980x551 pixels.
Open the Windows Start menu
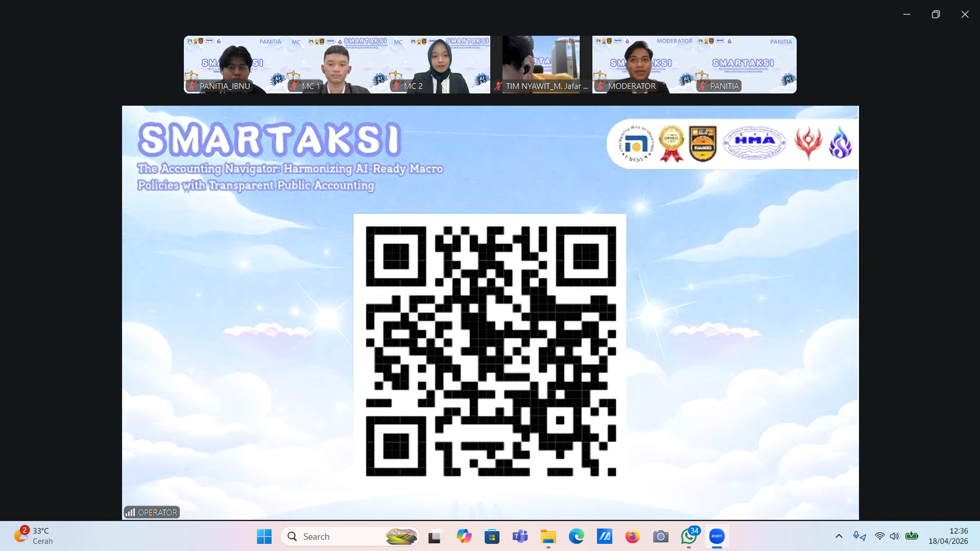point(264,536)
